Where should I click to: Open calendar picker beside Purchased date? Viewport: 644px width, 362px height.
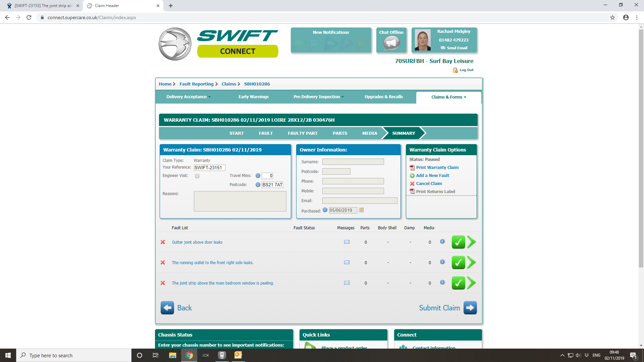point(361,210)
